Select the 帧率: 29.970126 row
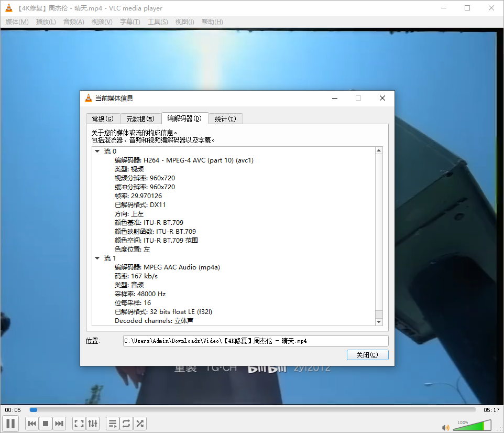Viewport: 504px width, 433px height. point(138,196)
